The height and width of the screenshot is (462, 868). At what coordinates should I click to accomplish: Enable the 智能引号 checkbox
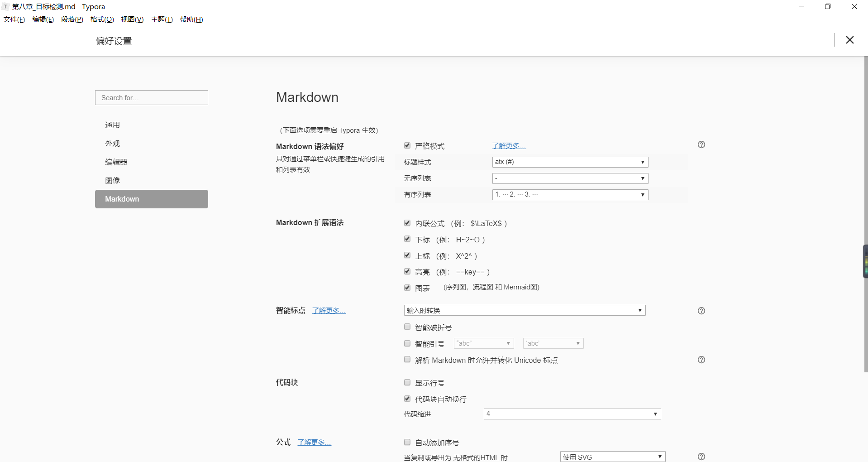[x=407, y=343]
